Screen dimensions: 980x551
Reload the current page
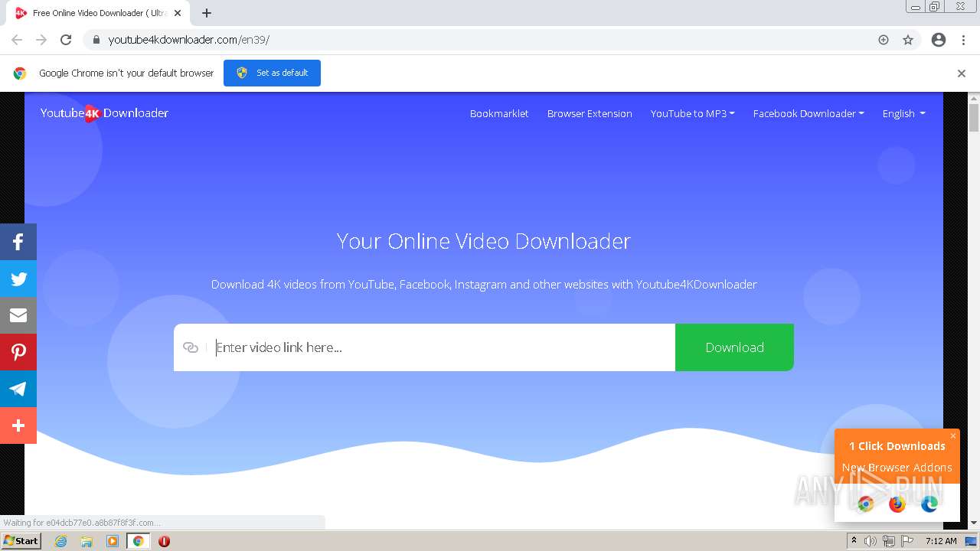66,40
